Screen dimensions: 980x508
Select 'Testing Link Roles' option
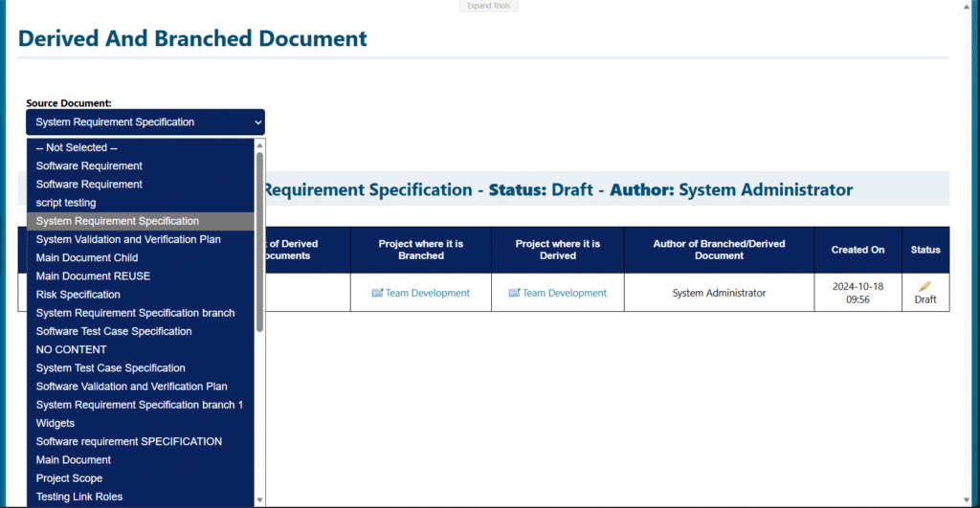79,497
